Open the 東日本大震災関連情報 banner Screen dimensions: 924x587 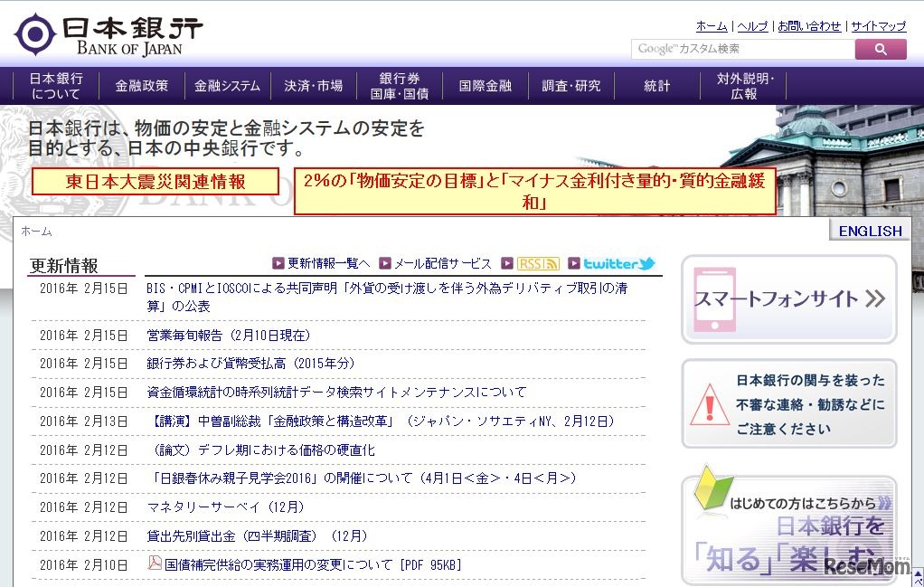pyautogui.click(x=156, y=182)
